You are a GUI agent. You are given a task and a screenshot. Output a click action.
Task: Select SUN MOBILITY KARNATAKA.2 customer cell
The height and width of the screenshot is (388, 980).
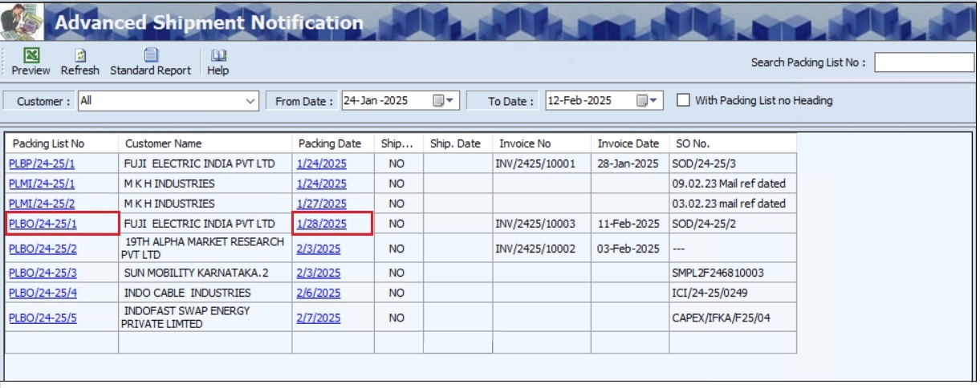205,273
